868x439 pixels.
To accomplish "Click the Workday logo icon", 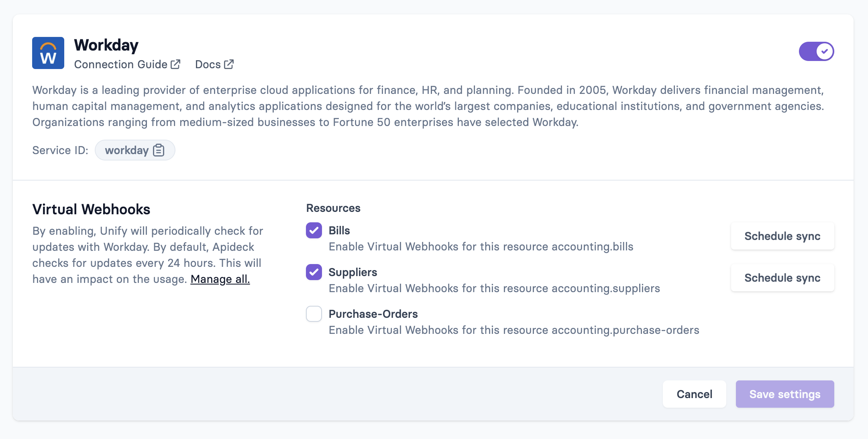I will coord(48,53).
